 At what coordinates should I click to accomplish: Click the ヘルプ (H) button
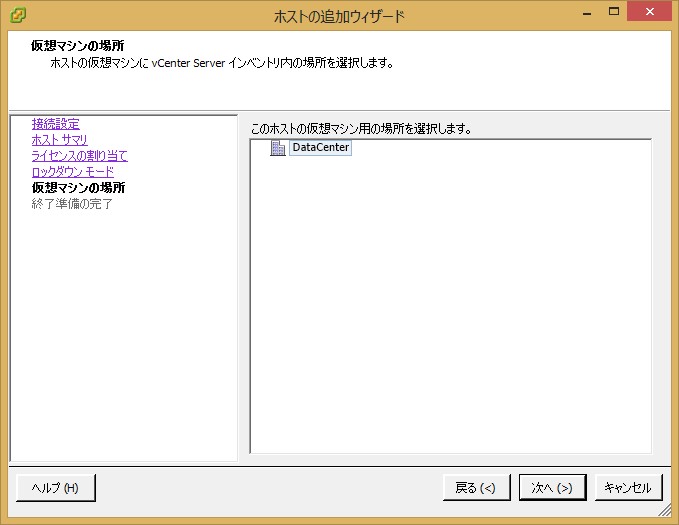tap(55, 488)
